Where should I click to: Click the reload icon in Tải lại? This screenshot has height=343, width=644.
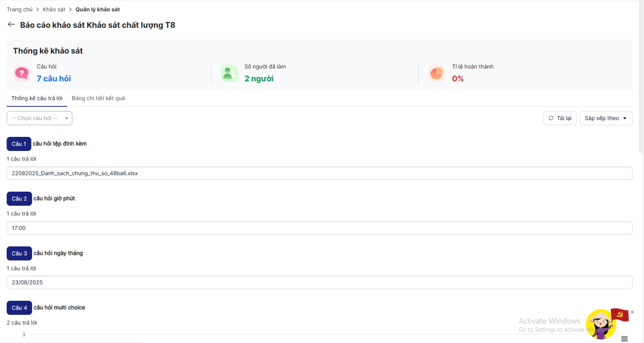pos(551,118)
